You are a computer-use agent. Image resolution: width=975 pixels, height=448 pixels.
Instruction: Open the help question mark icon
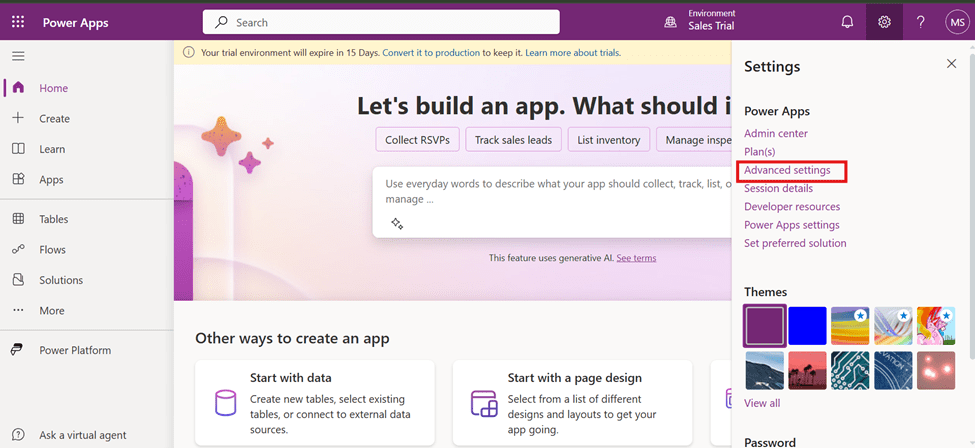(x=921, y=22)
